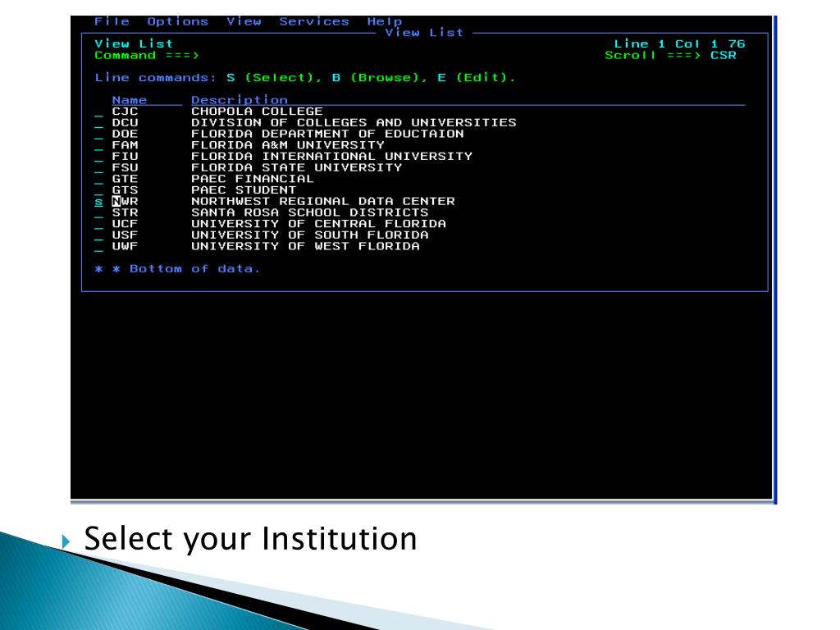The width and height of the screenshot is (840, 630).
Task: Click FLORIDA A&M UNIVERSITY description
Action: (x=288, y=145)
